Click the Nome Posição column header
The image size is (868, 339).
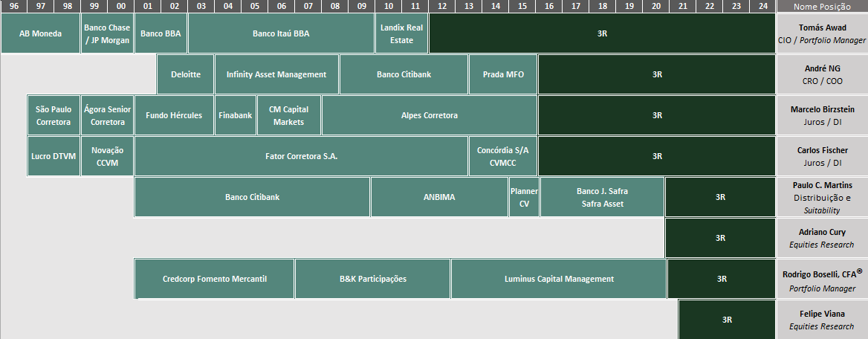pos(822,7)
